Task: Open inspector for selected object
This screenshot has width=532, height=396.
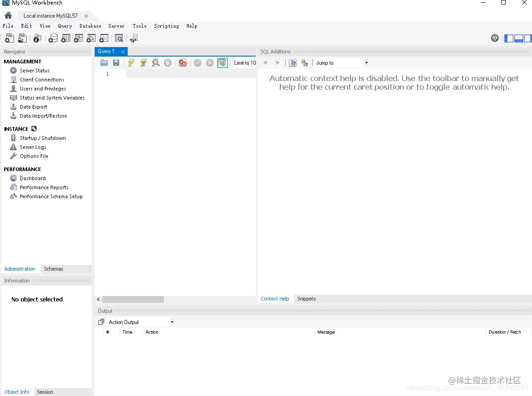Action: (37, 38)
